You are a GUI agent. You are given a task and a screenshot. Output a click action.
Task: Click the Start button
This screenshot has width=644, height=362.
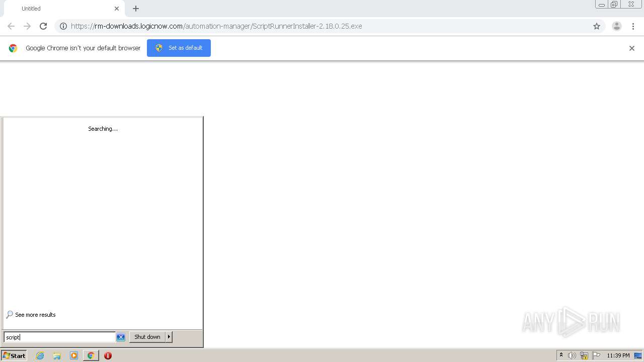tap(14, 355)
